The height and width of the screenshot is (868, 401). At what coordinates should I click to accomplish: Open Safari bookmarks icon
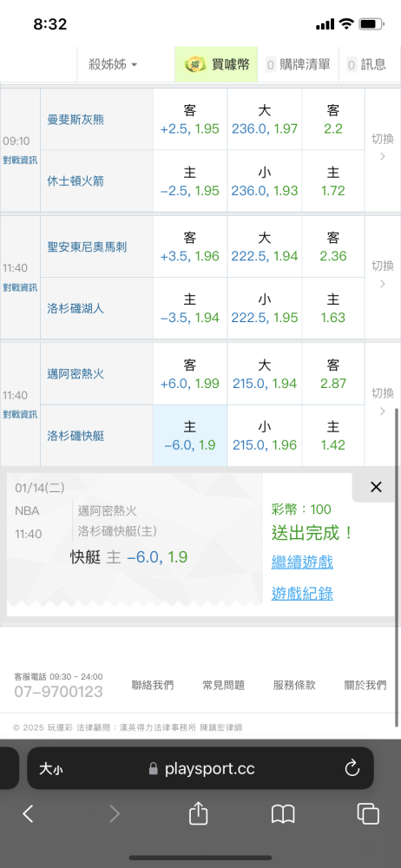(x=283, y=814)
